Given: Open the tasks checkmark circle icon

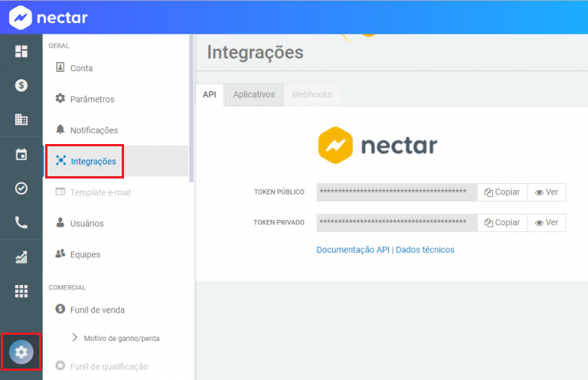Looking at the screenshot, I should point(21,188).
